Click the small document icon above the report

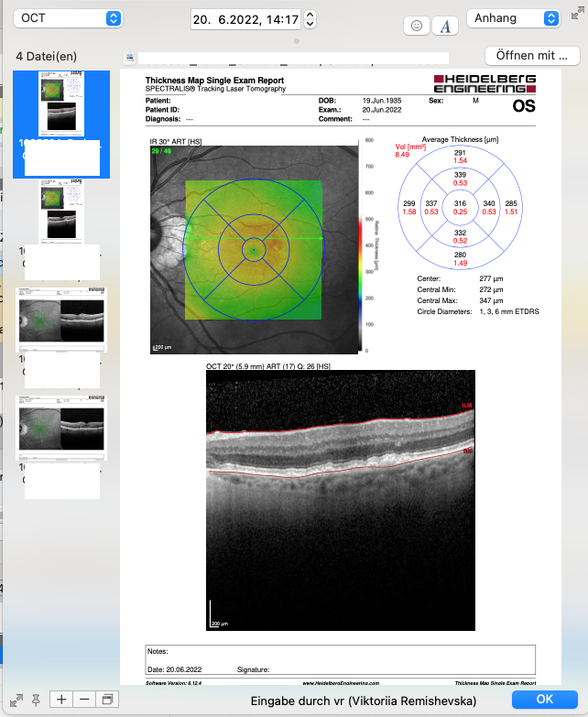pyautogui.click(x=130, y=57)
